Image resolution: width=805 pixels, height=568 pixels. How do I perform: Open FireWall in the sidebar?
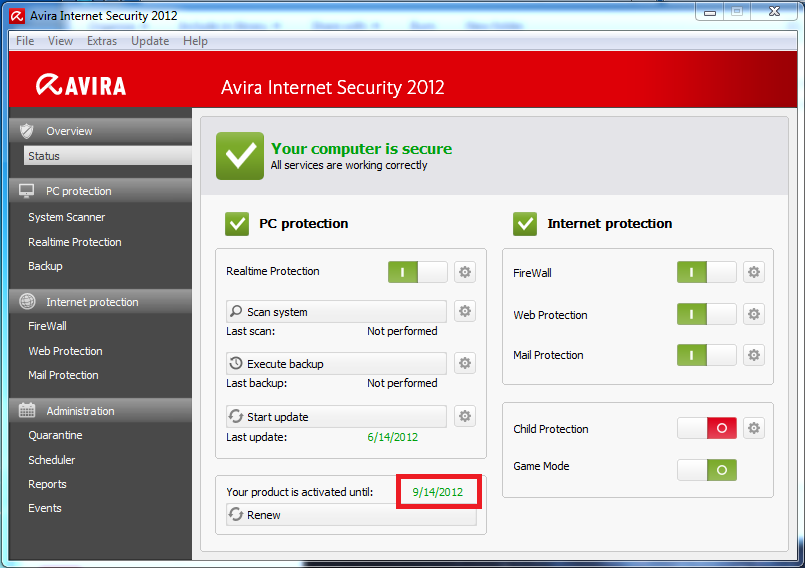[47, 326]
